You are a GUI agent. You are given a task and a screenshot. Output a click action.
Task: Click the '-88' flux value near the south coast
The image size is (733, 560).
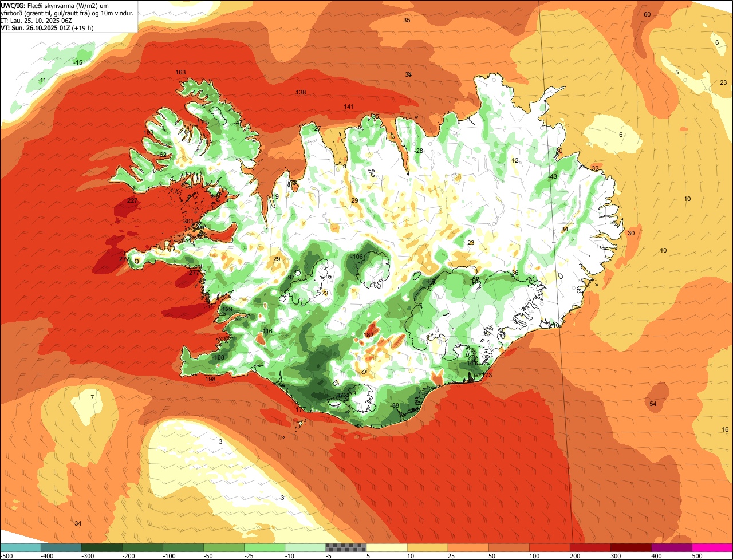coord(395,405)
